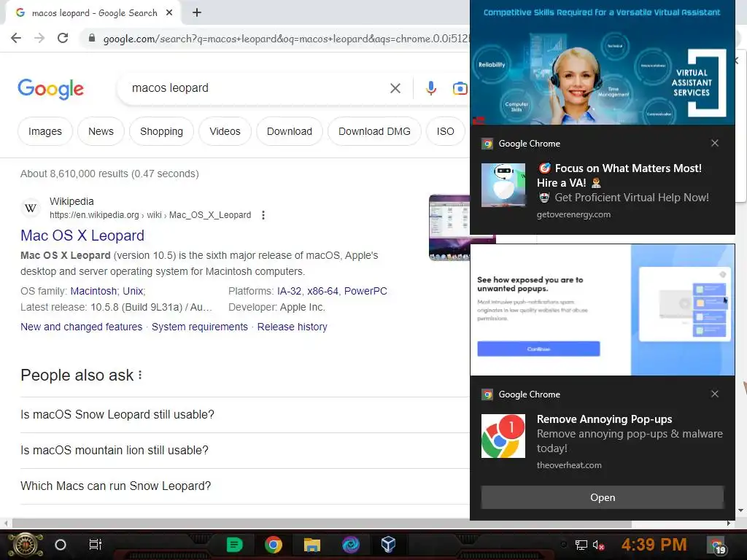Filter results by News
This screenshot has height=560, width=747.
coord(101,131)
